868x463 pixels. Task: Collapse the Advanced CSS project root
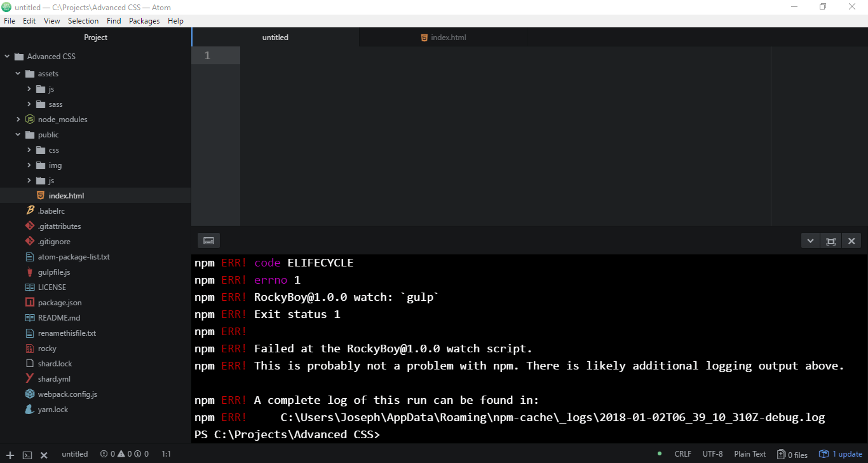7,57
